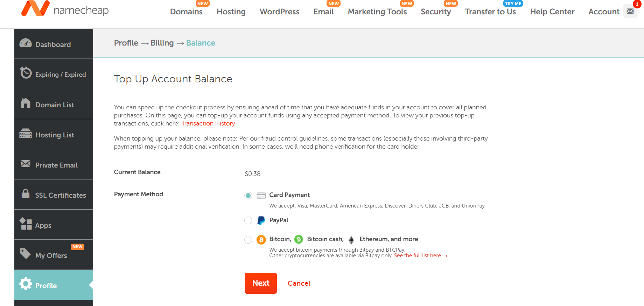Image resolution: width=644 pixels, height=306 pixels.
Task: Open the mail notifications envelope icon
Action: [x=630, y=11]
